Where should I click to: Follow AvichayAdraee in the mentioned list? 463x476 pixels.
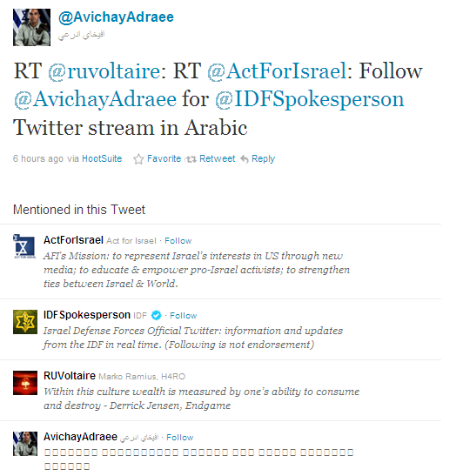click(180, 438)
